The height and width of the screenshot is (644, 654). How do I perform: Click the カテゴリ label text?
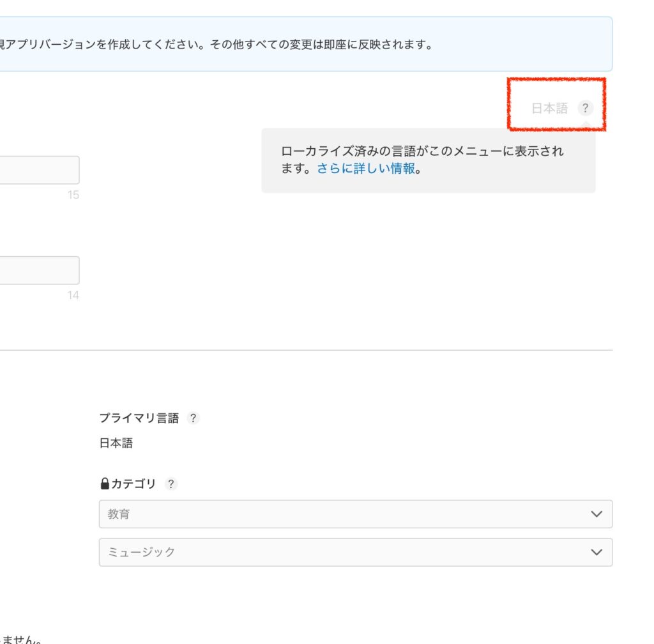[x=133, y=484]
